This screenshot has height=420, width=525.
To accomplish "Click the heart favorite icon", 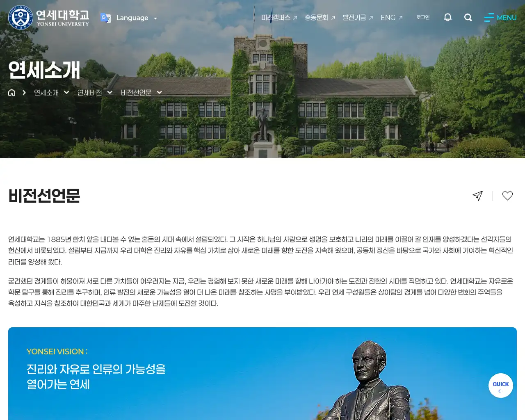I will tap(507, 196).
